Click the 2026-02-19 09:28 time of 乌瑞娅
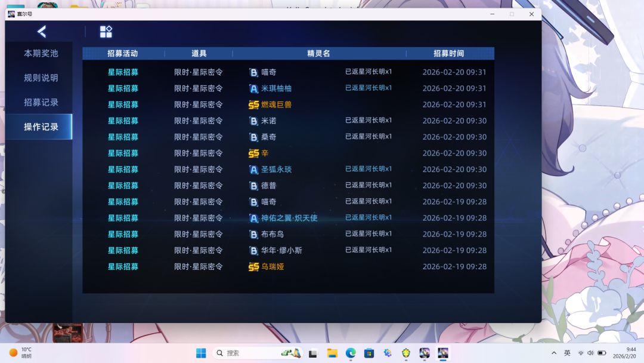Viewport: 644px width, 363px height. pyautogui.click(x=454, y=266)
